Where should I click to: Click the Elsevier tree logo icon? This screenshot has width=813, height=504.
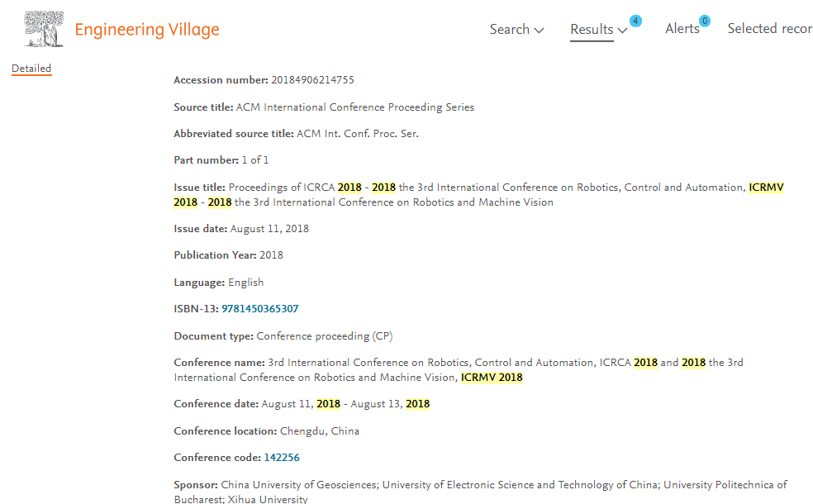tap(44, 29)
